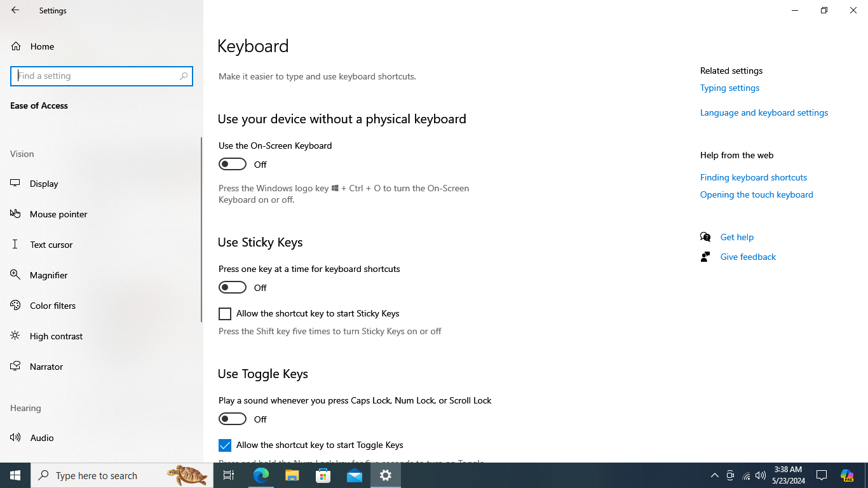Open the Color filters settings page

[100, 306]
